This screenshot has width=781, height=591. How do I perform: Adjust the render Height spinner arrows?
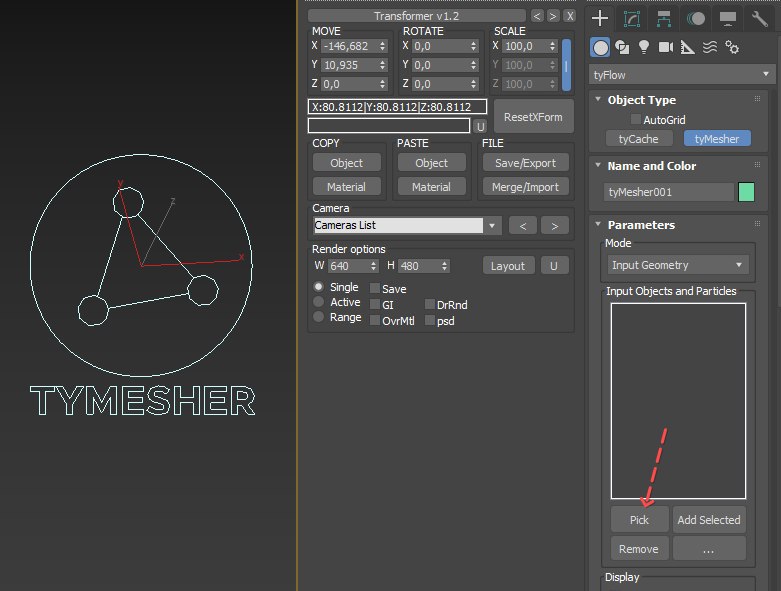click(444, 266)
